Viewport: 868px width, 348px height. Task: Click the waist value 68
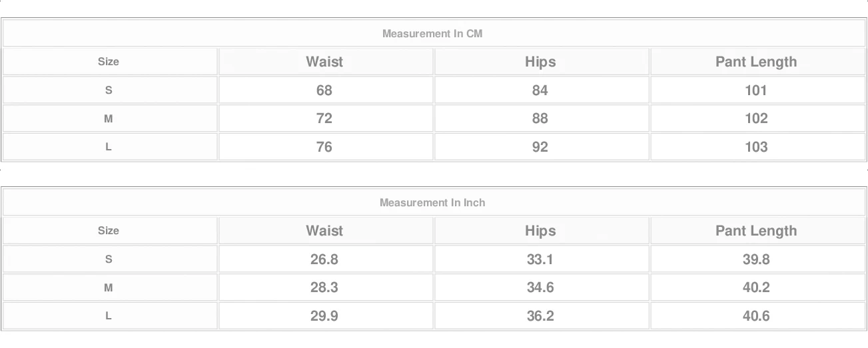pyautogui.click(x=324, y=90)
